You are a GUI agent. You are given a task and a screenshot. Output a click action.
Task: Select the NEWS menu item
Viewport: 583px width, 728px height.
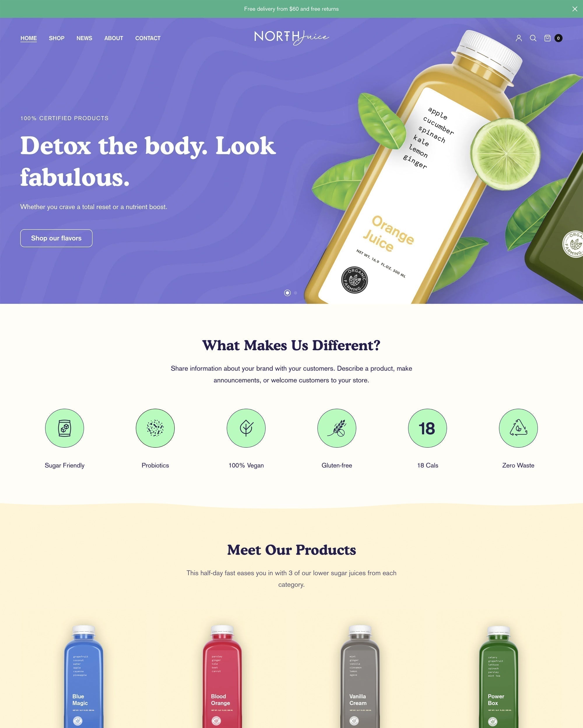point(84,38)
